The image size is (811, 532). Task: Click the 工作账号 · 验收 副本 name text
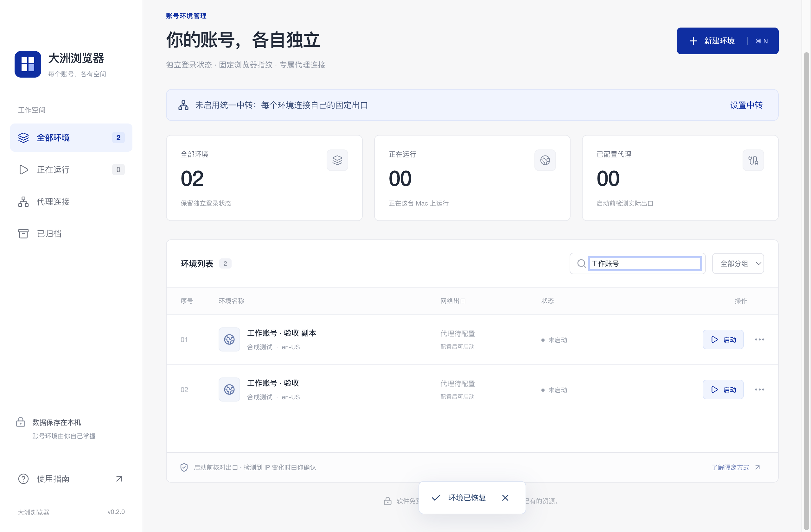pyautogui.click(x=281, y=333)
